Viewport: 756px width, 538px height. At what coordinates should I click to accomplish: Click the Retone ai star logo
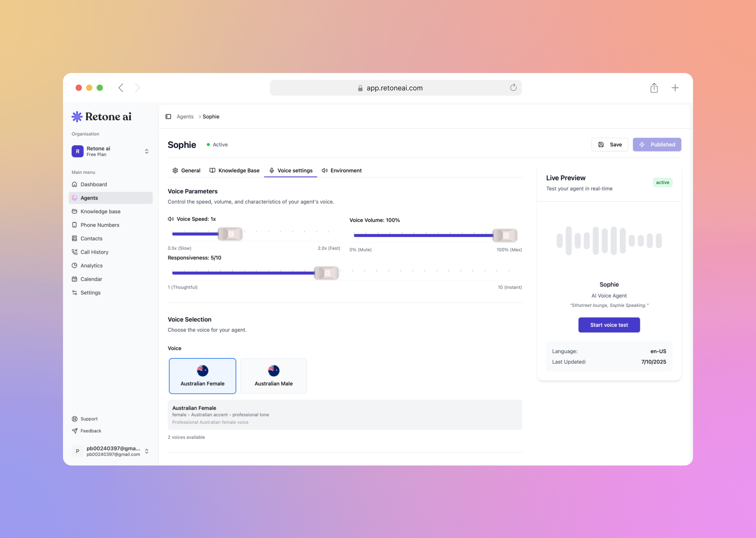pyautogui.click(x=77, y=117)
